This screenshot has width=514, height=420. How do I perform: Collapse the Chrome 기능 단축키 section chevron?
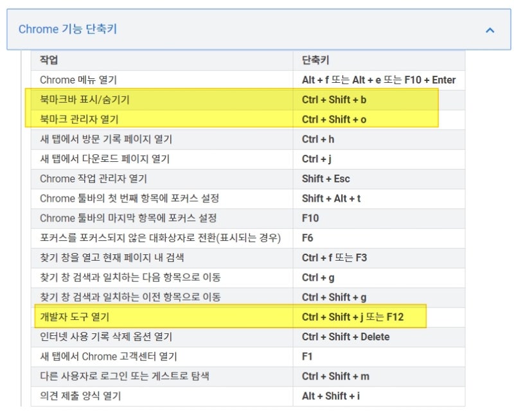490,30
